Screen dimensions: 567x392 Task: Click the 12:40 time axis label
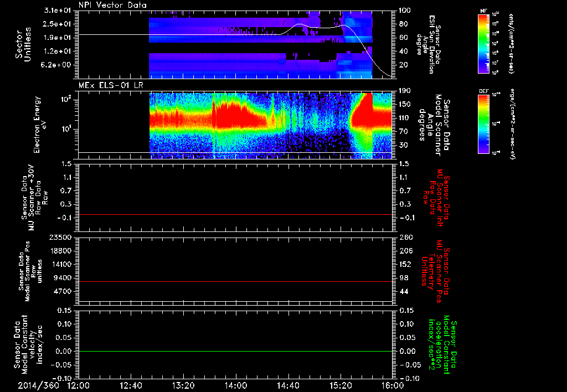pyautogui.click(x=131, y=385)
